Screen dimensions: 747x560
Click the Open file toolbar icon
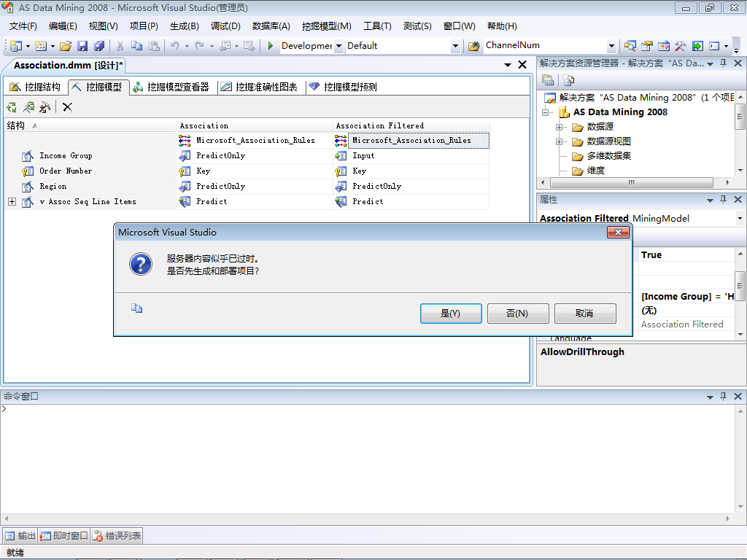tap(66, 46)
